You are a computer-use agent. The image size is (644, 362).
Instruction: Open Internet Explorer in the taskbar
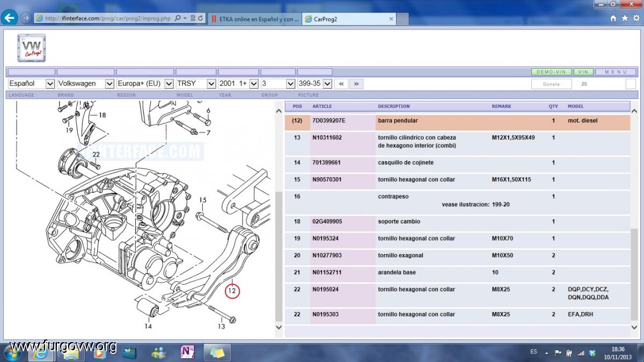coord(41,353)
